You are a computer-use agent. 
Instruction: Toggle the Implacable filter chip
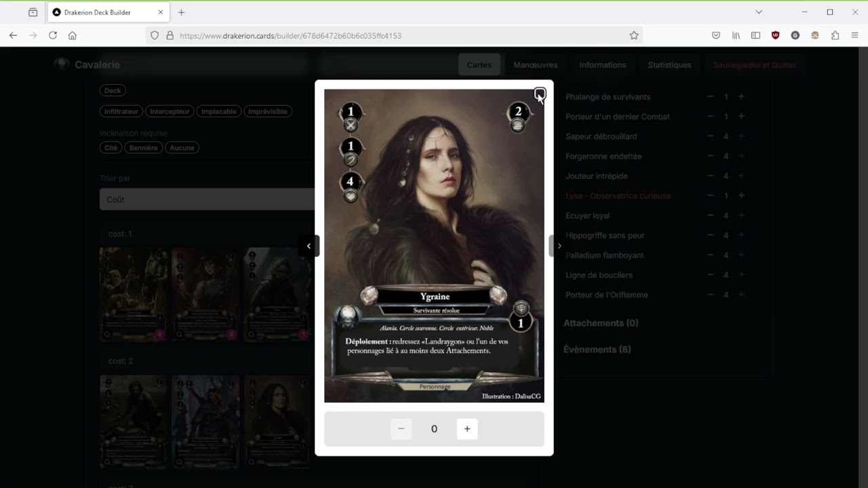tap(219, 111)
